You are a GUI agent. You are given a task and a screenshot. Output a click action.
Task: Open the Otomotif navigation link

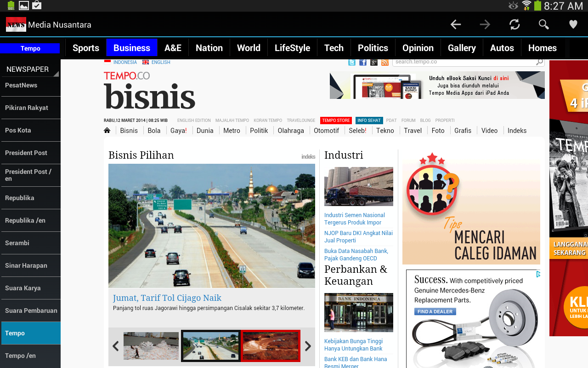pos(326,131)
